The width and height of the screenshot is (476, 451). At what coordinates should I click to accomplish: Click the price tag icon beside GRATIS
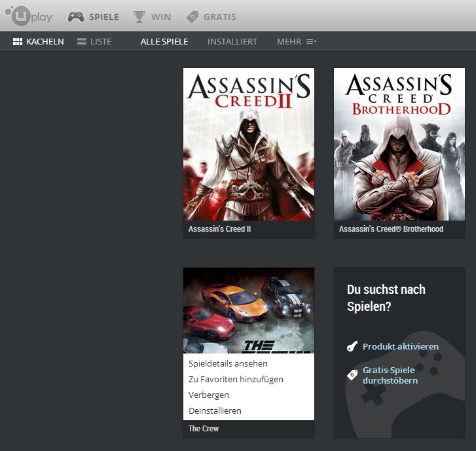pos(192,17)
